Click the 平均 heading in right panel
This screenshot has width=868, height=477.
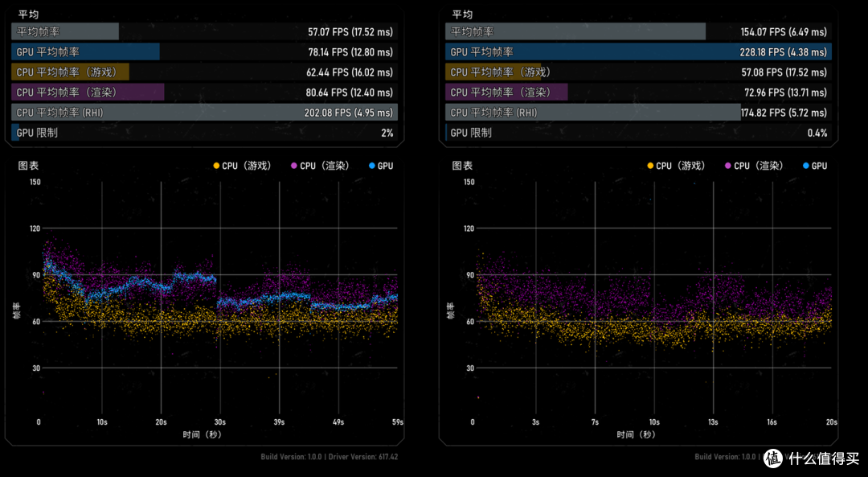click(462, 14)
